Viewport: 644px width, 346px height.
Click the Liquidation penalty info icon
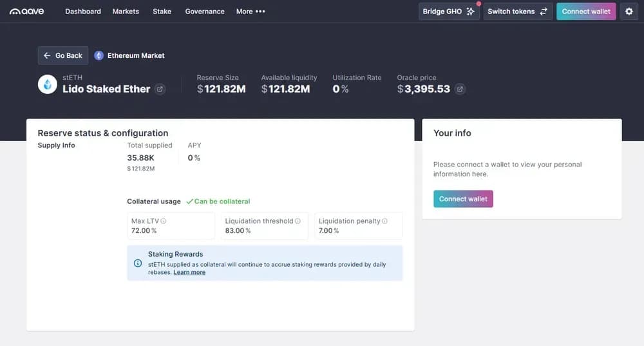pyautogui.click(x=384, y=221)
